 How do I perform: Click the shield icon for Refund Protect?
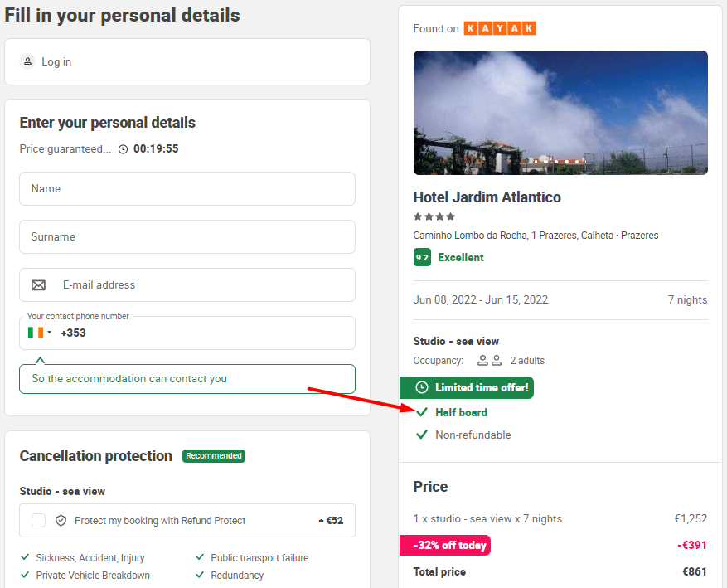[x=61, y=520]
